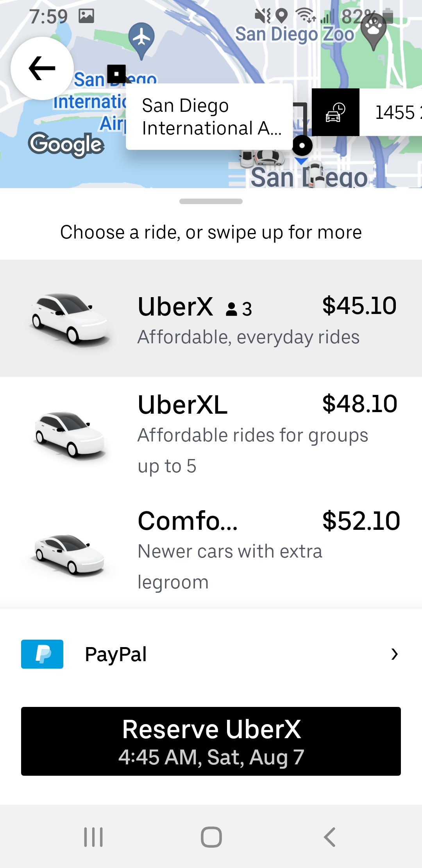
Task: Tap the airport pin on map
Action: point(141,38)
